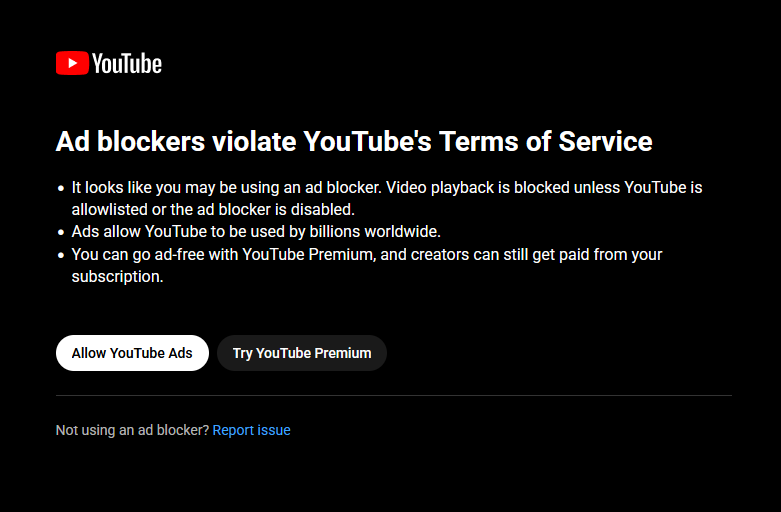The height and width of the screenshot is (512, 781).
Task: Click "Ad blockers" at the heading start
Action: pyautogui.click(x=130, y=141)
